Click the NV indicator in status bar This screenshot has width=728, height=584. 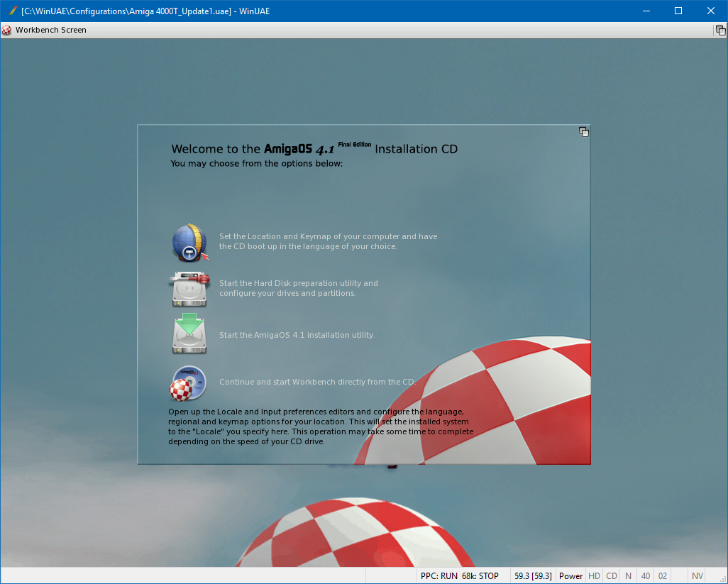tap(697, 576)
